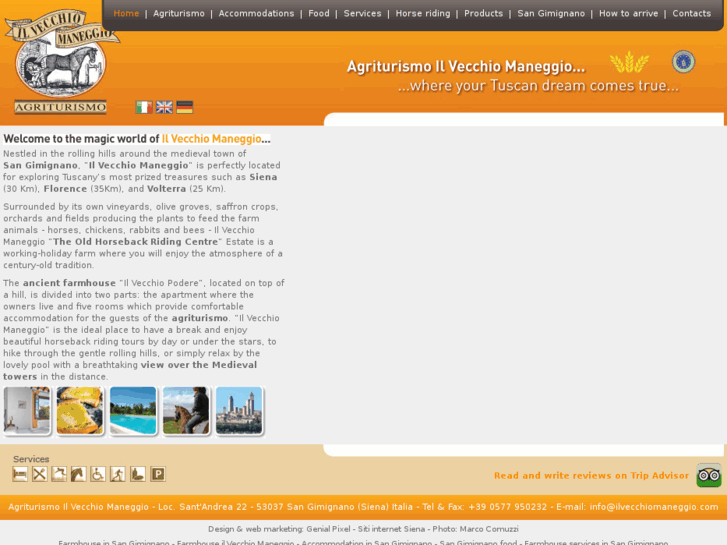
Task: Click the Agriturismo Il Vecchio Maneggio banner title
Action: (x=466, y=66)
